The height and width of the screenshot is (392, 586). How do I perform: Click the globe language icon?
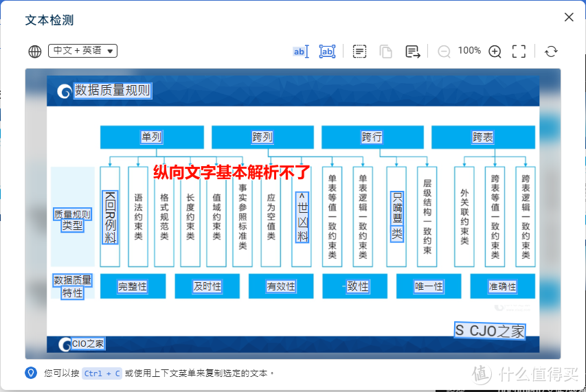click(35, 51)
